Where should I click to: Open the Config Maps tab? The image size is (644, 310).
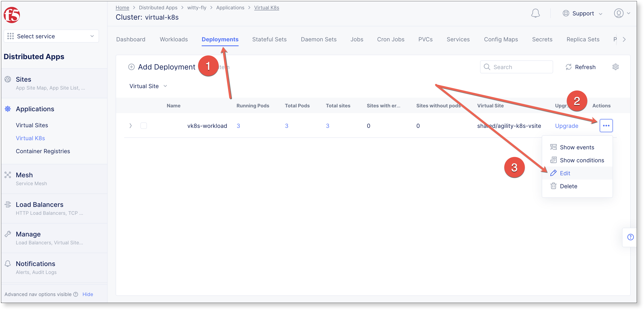501,40
